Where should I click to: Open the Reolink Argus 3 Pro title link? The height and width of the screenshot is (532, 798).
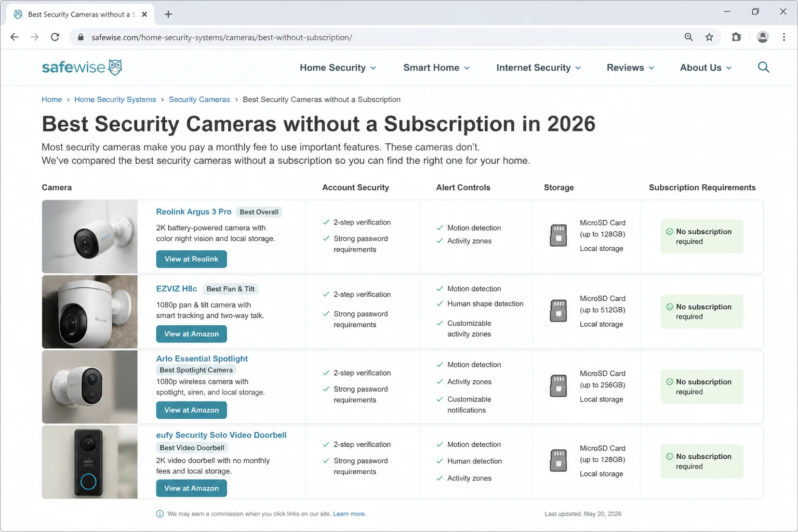click(194, 212)
